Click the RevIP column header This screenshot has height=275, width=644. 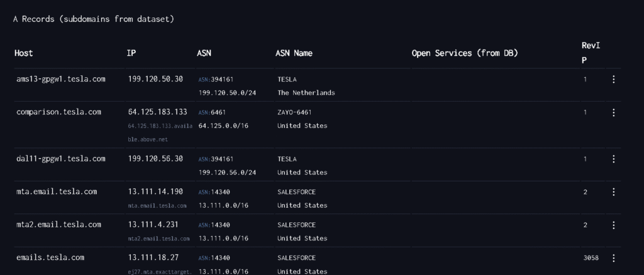point(591,53)
